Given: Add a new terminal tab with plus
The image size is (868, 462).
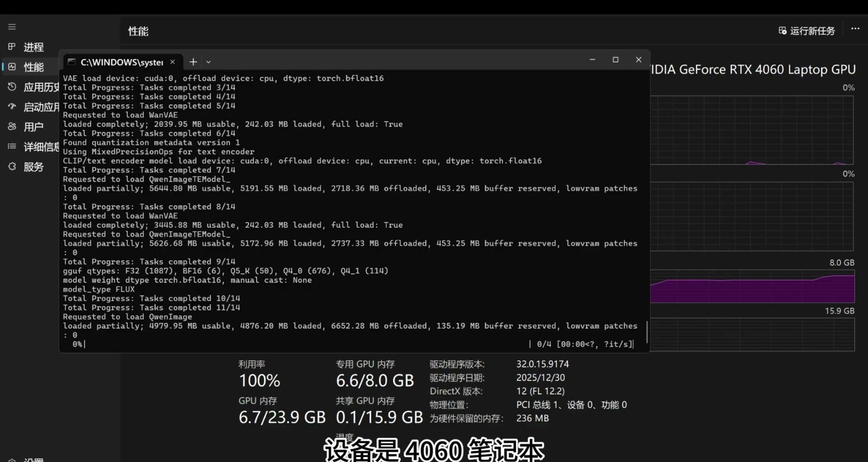Looking at the screenshot, I should click(x=193, y=62).
